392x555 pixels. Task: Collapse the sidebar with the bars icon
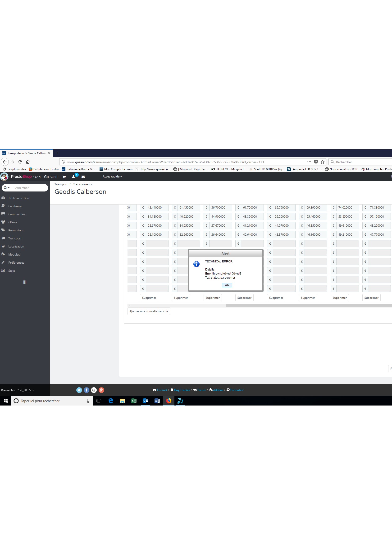pos(25,282)
